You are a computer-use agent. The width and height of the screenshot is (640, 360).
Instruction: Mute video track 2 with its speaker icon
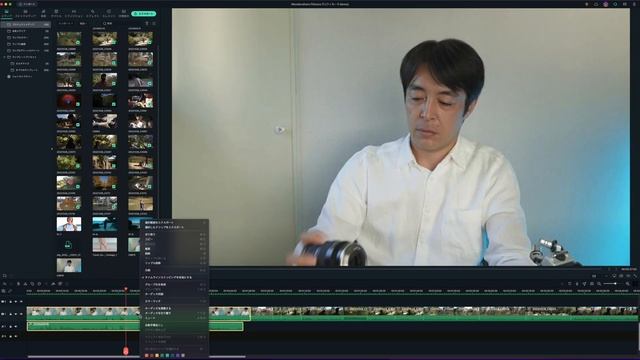point(16,302)
